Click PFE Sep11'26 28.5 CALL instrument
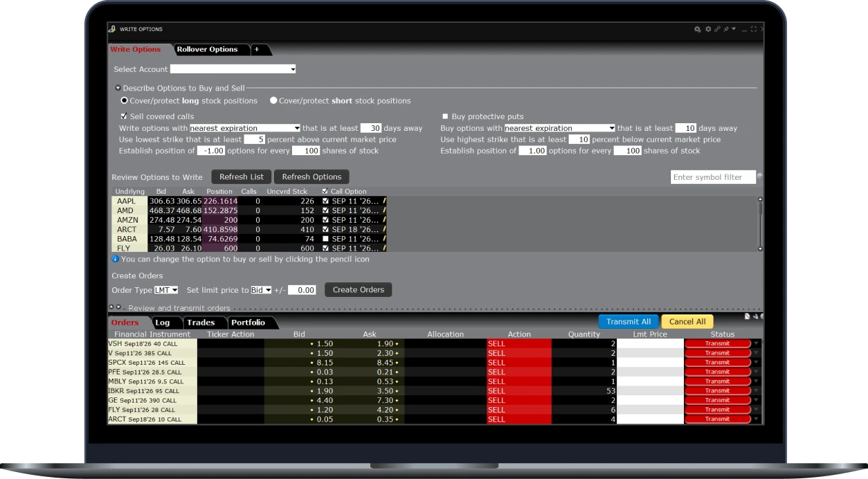The height and width of the screenshot is (479, 868). [x=152, y=372]
